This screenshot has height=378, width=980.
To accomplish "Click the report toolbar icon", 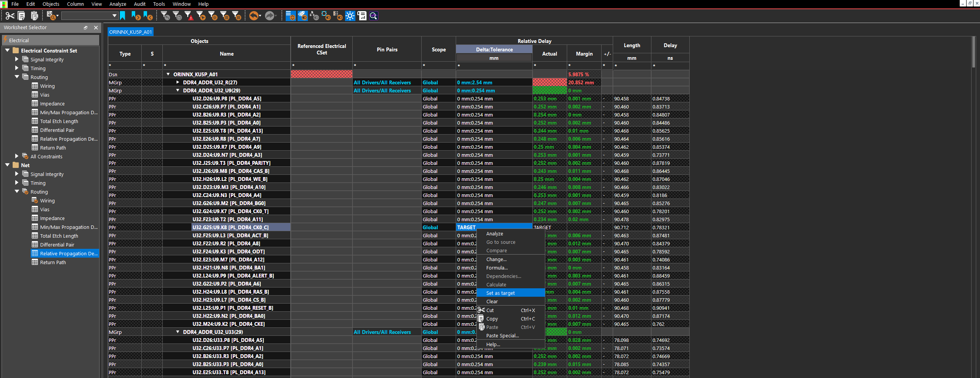I will pos(362,16).
